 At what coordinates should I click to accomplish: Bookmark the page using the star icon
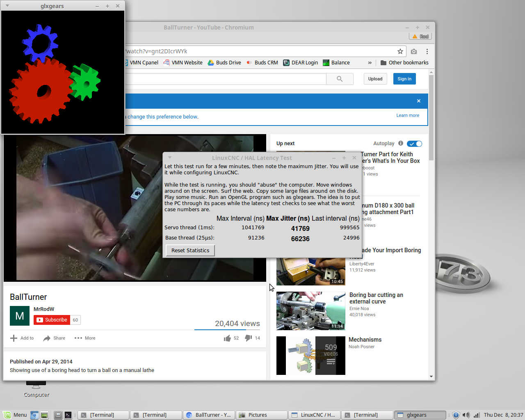(x=400, y=51)
